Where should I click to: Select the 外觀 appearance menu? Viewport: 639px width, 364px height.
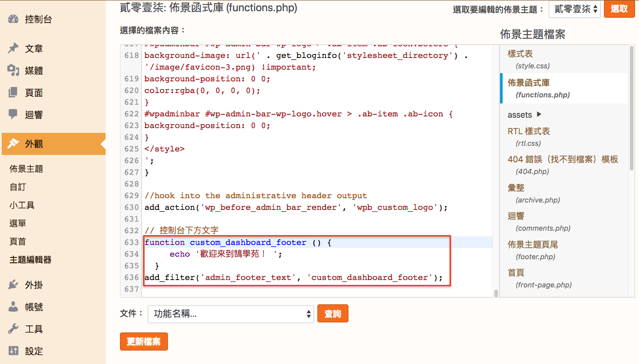54,144
